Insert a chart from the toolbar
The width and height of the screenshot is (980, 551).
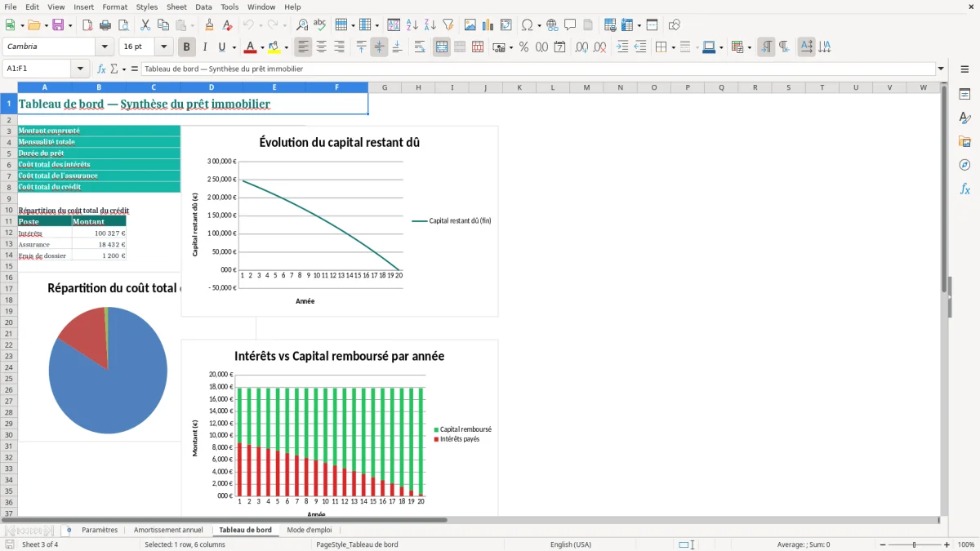point(488,25)
